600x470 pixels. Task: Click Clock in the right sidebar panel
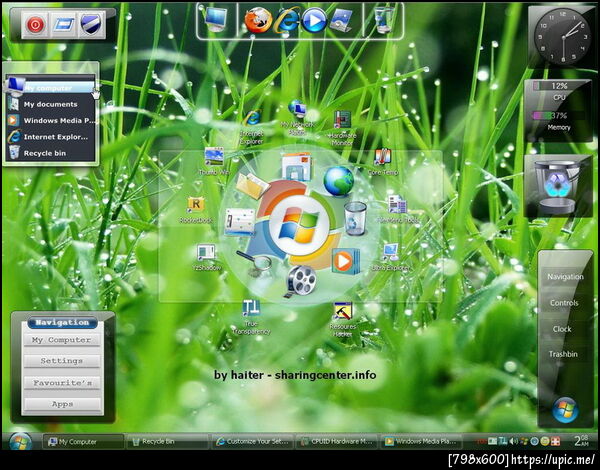click(562, 329)
